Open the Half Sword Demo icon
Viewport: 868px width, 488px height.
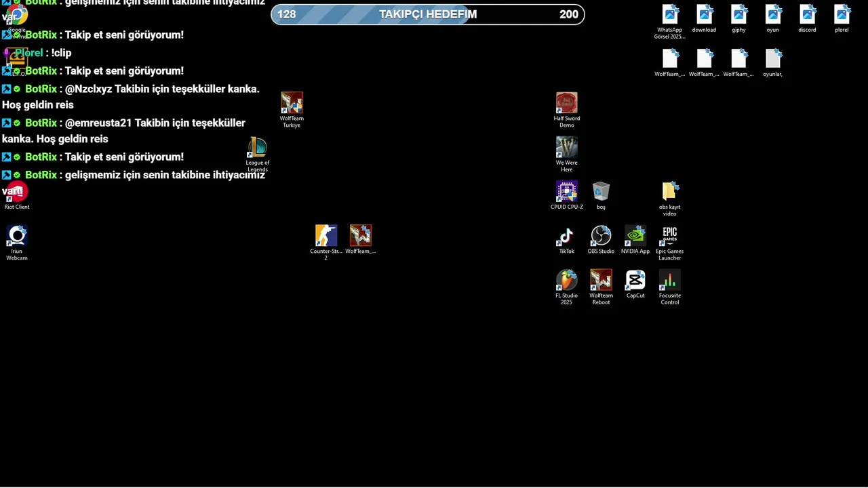567,110
